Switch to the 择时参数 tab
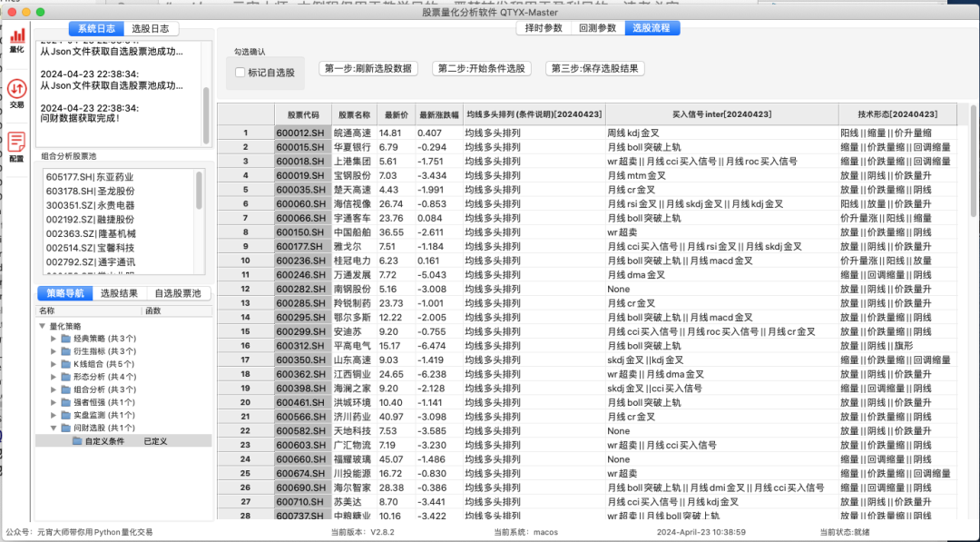Screen dimensions: 980x542 coord(544,28)
